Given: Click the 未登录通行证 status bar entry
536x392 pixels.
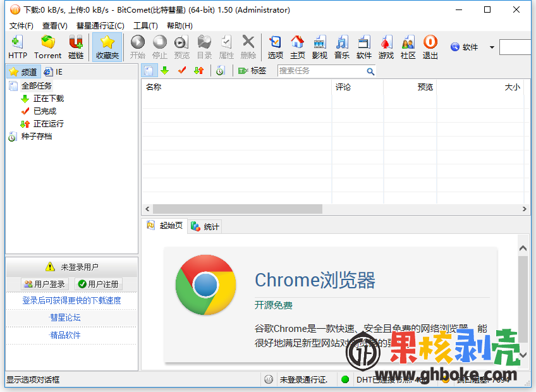Looking at the screenshot, I should click(x=303, y=380).
